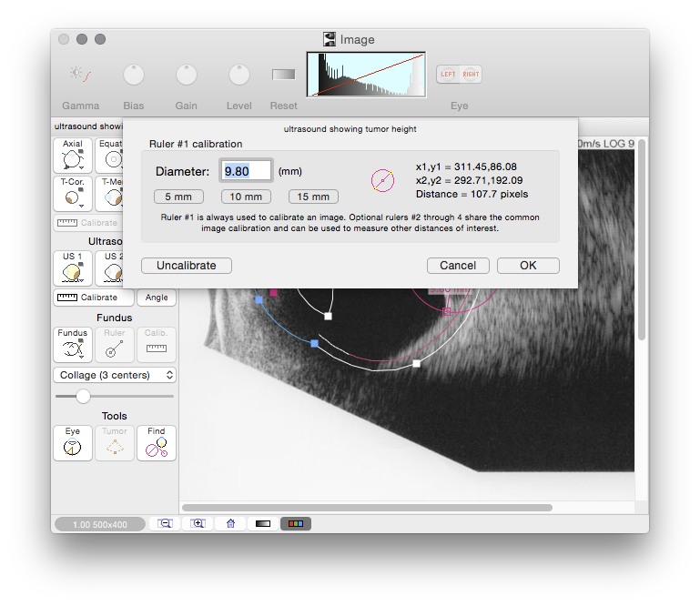Screen dimensions: 700x606
Task: Click the slider under the Collage dropdown
Action: [84, 396]
